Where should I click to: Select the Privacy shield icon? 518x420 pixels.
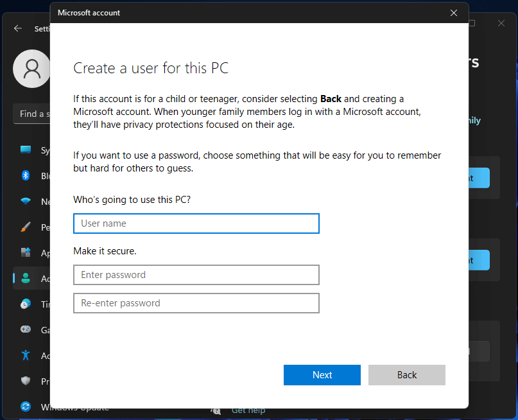pyautogui.click(x=26, y=381)
